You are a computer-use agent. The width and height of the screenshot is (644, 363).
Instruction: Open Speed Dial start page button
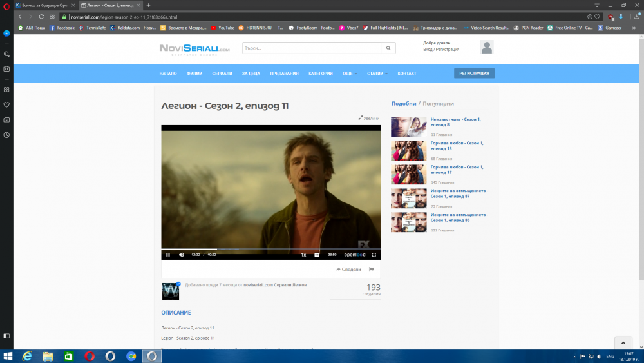[x=52, y=17]
